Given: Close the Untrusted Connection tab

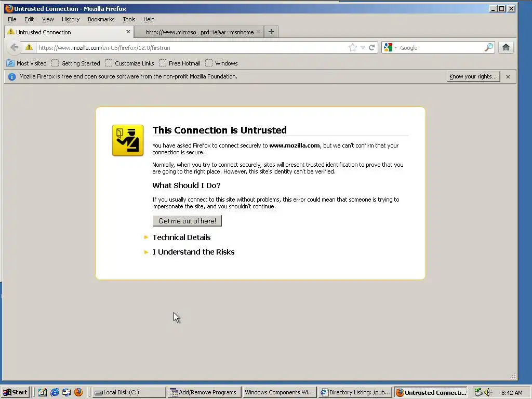Looking at the screenshot, I should click(x=128, y=32).
